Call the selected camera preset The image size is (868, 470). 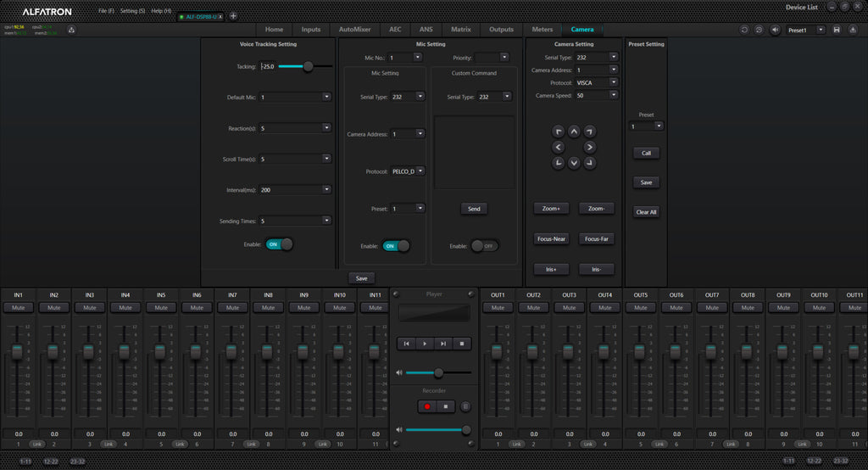(x=646, y=153)
